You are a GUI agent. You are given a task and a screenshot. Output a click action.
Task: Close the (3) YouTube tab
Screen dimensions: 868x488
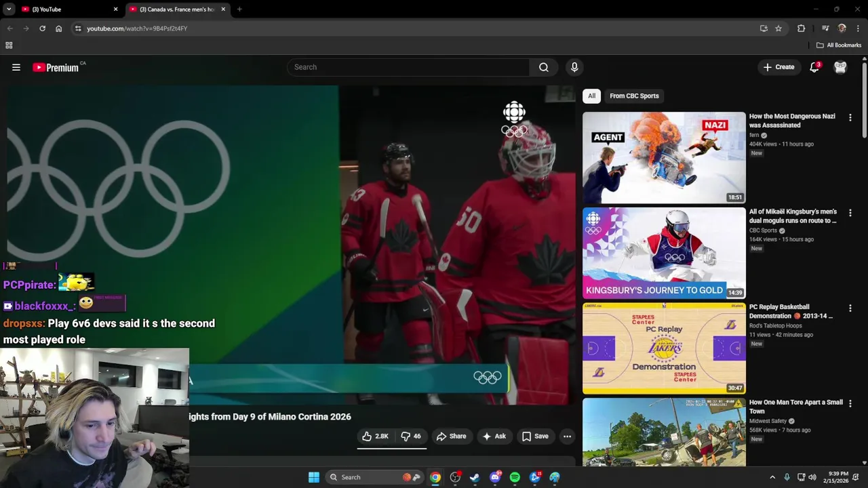pyautogui.click(x=115, y=9)
